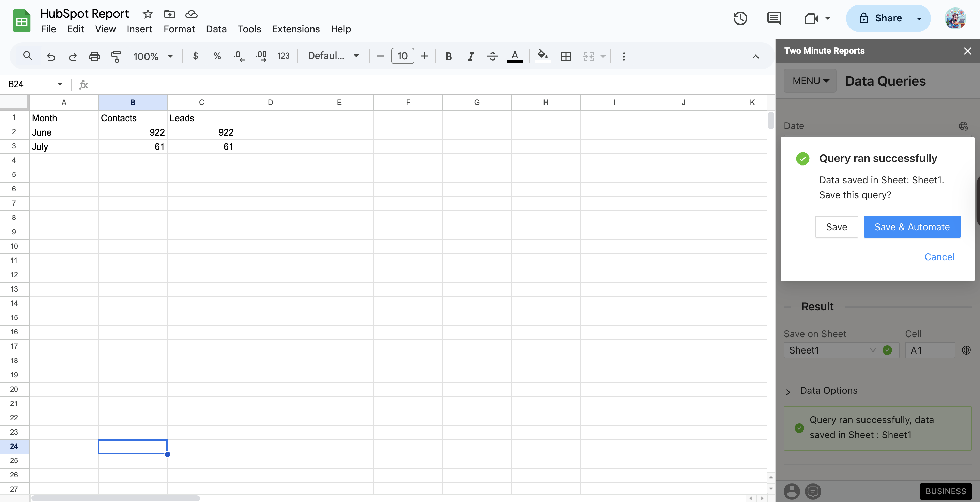Open the search menus magnifier
Viewport: 980px width, 502px height.
click(x=27, y=56)
